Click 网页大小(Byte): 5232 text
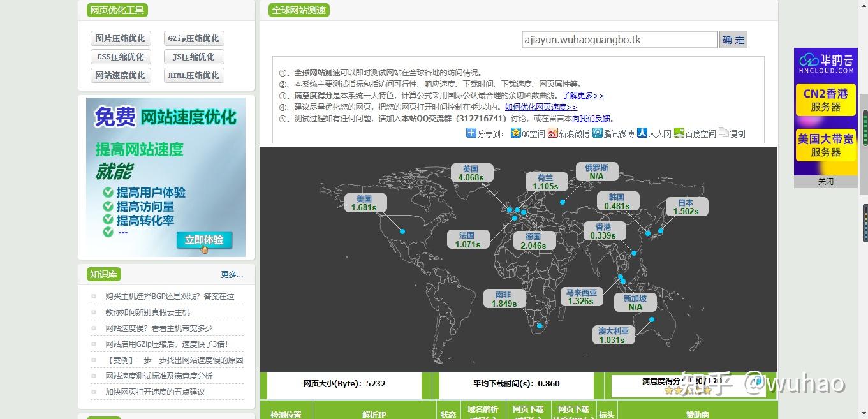The image size is (868, 419). pos(344,384)
